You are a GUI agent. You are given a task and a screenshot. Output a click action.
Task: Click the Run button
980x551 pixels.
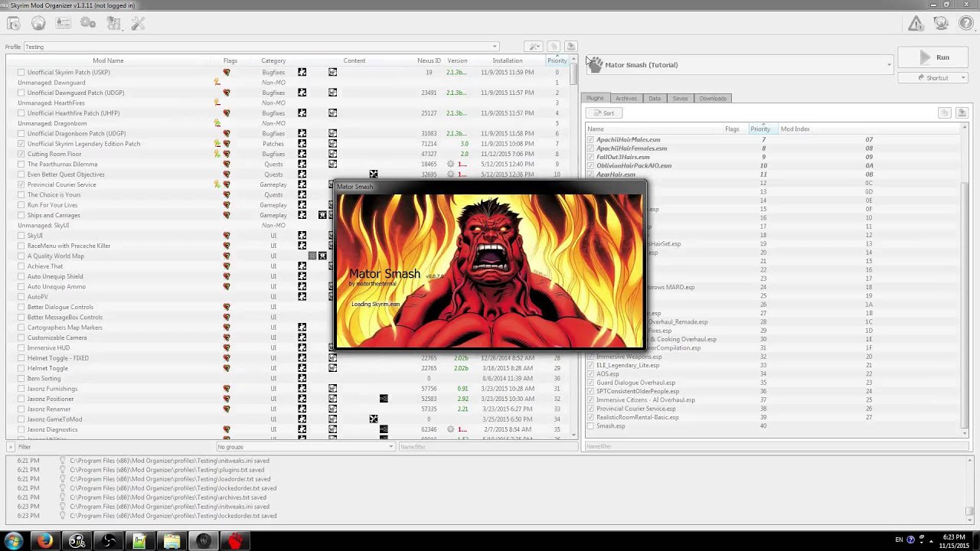[x=933, y=57]
